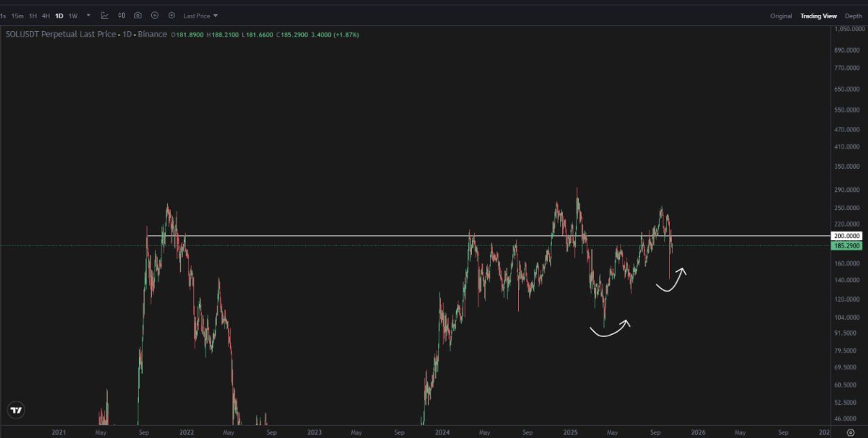The width and height of the screenshot is (868, 438).
Task: Select the Trading View tab
Action: click(818, 16)
